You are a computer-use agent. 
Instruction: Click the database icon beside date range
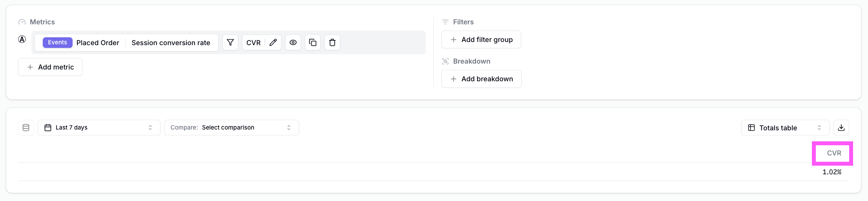pos(26,128)
